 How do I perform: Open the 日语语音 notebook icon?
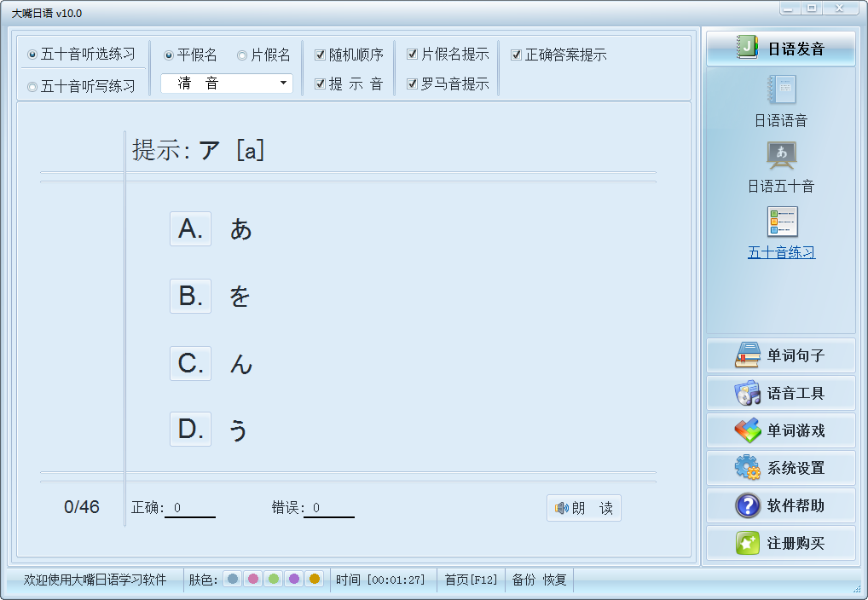[x=781, y=89]
